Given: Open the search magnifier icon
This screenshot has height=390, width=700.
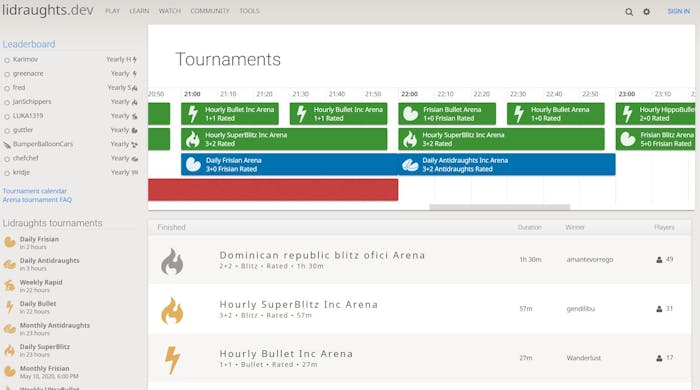Looking at the screenshot, I should [x=629, y=12].
